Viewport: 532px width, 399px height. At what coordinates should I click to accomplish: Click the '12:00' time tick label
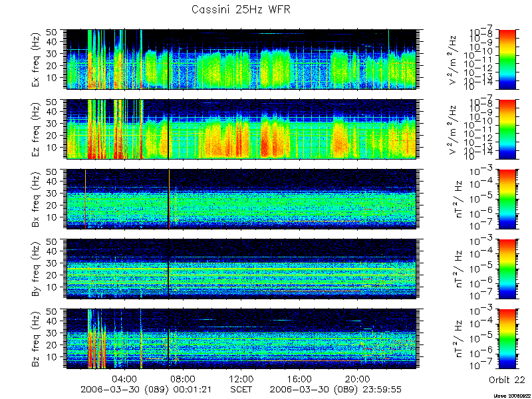[241, 378]
